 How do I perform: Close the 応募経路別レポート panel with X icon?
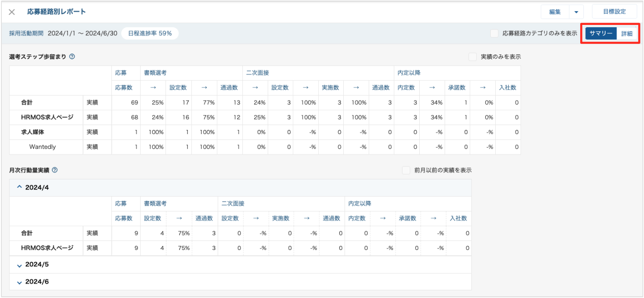click(x=12, y=12)
